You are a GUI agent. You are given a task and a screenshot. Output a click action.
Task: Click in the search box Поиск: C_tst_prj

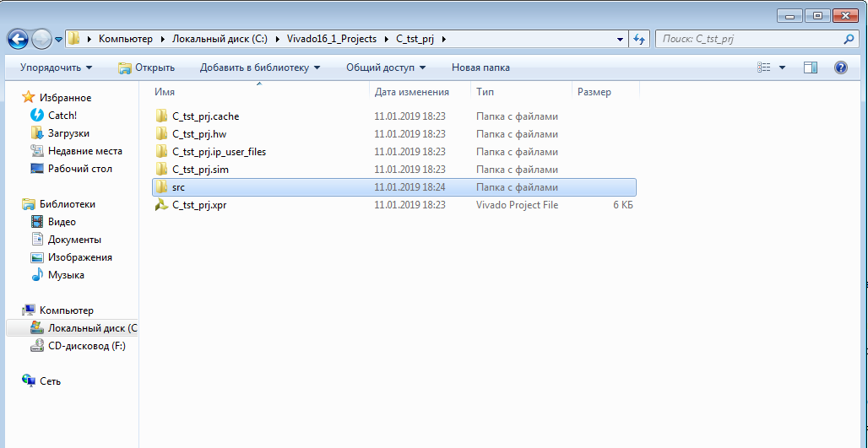coord(747,39)
